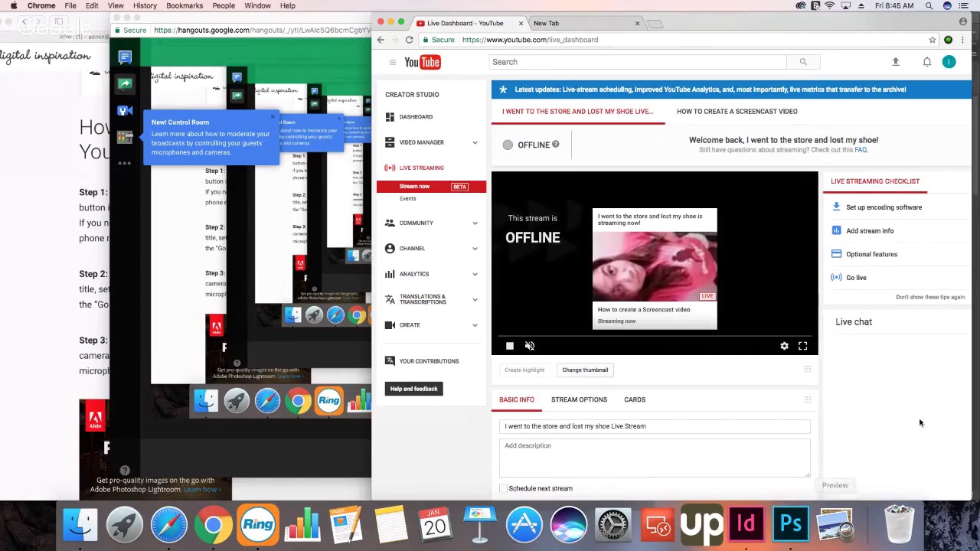Close the New Control Room tooltip
The image size is (980, 551).
[272, 117]
